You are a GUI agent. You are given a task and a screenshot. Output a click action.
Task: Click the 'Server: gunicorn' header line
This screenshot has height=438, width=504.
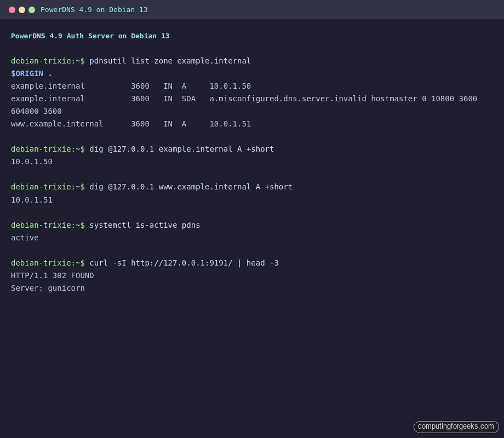point(48,288)
